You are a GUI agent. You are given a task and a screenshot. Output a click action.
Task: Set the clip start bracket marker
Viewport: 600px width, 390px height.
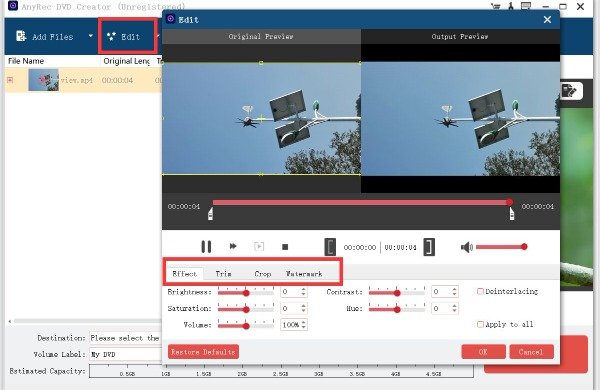click(330, 247)
